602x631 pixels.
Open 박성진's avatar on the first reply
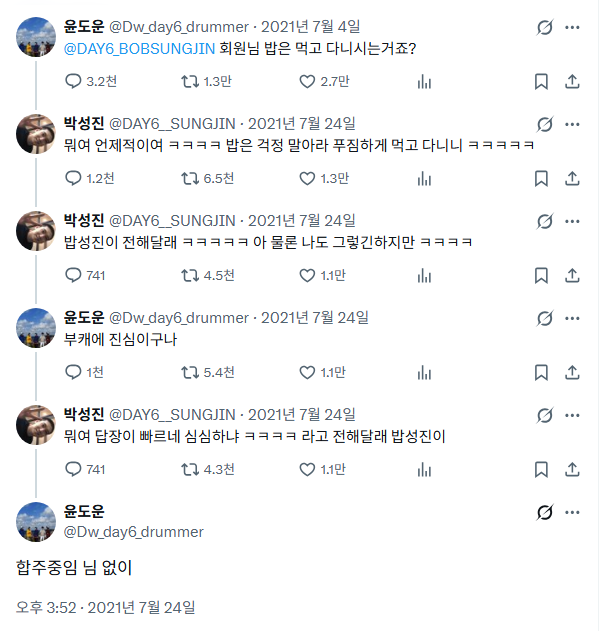36,134
